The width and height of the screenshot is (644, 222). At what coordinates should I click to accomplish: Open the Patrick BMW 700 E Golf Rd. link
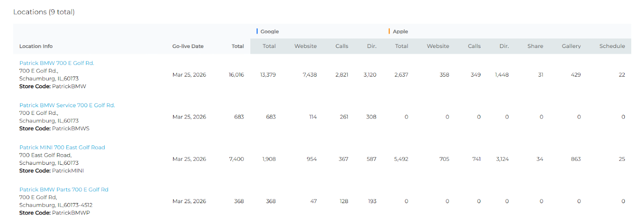(56, 63)
